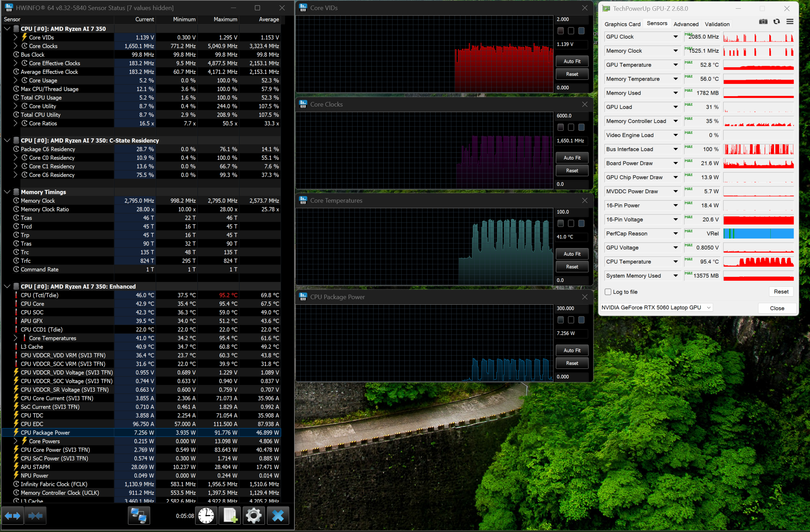Expand the Core Clocks tree row
The height and width of the screenshot is (532, 810).
click(x=15, y=46)
